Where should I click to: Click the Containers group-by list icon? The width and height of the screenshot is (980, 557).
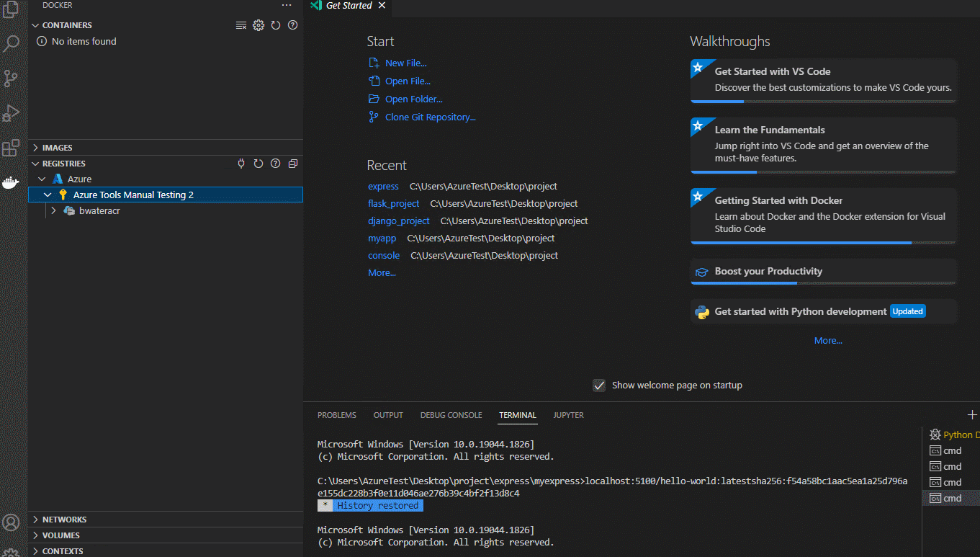point(241,25)
